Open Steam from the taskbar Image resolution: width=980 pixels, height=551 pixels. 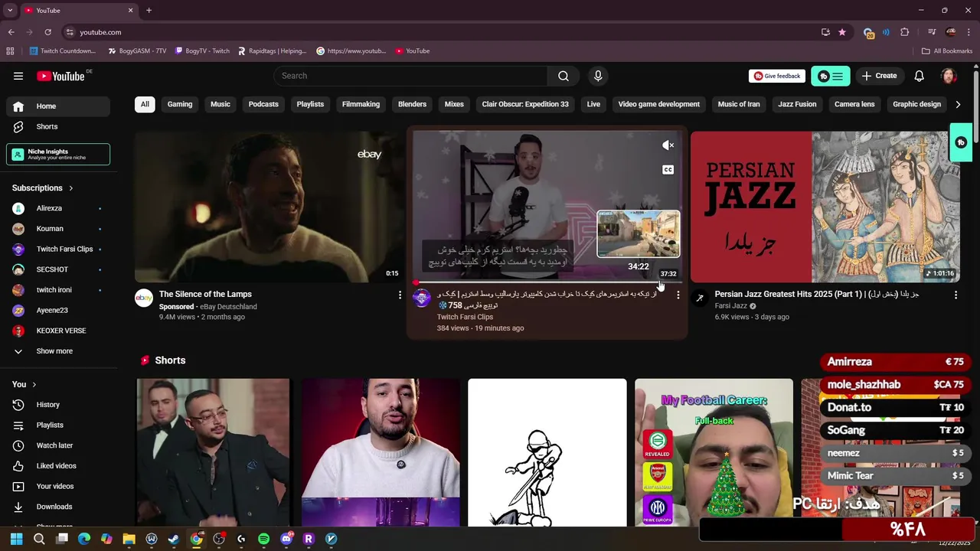pyautogui.click(x=174, y=539)
